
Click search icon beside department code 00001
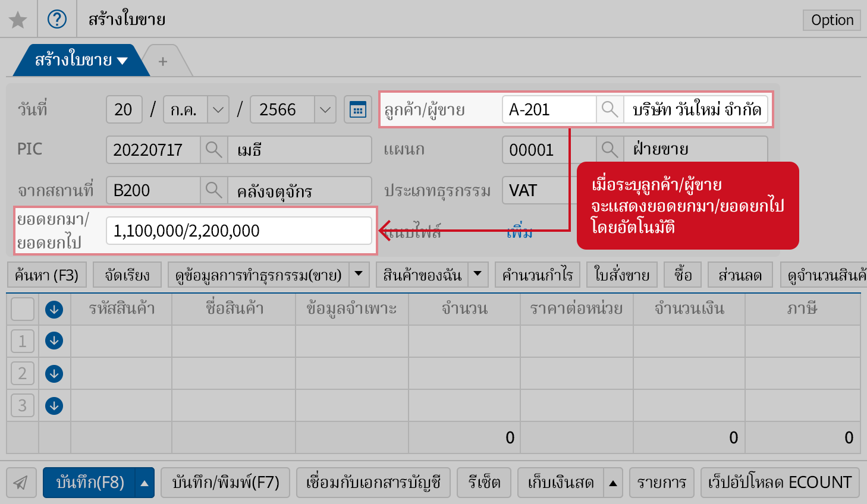[610, 150]
